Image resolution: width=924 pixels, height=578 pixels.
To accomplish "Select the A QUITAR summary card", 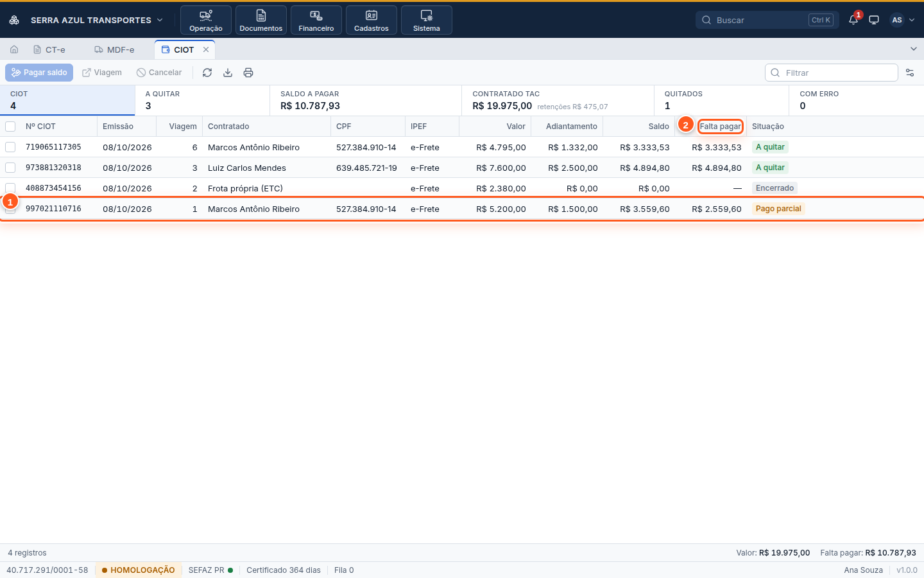I will click(202, 100).
